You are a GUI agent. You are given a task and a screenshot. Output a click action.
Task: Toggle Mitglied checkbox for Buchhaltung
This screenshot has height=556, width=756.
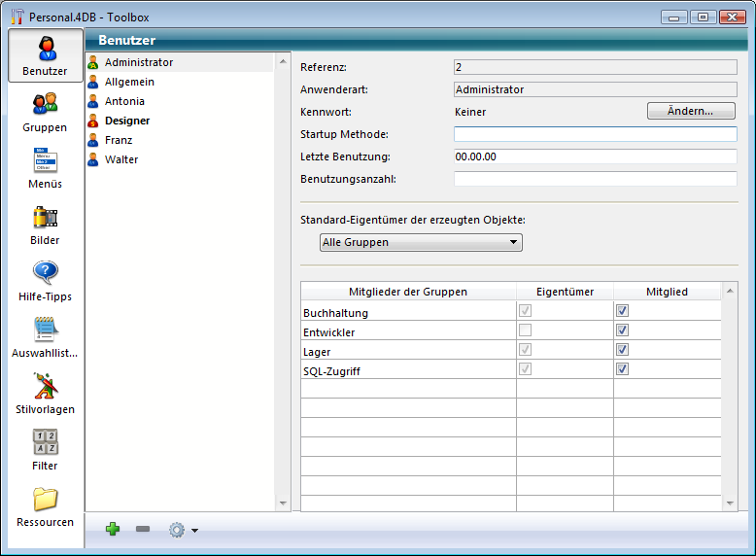[623, 312]
